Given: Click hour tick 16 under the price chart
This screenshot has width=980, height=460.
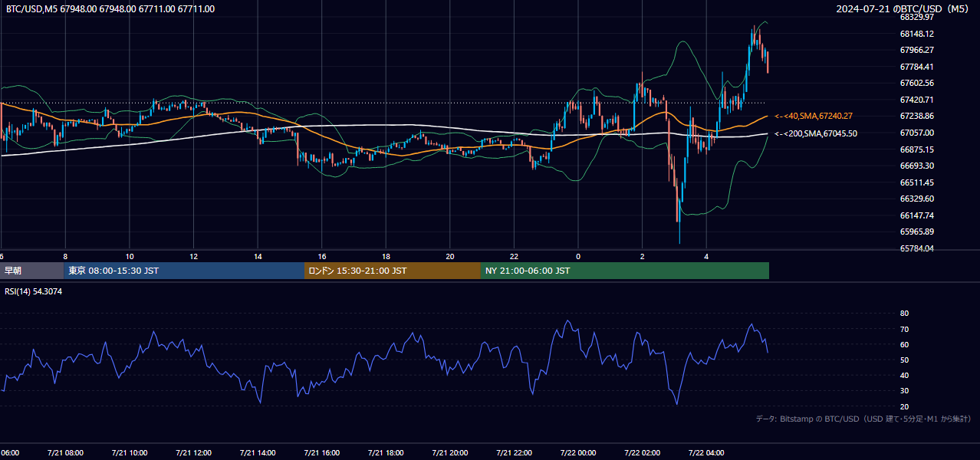Looking at the screenshot, I should [322, 256].
